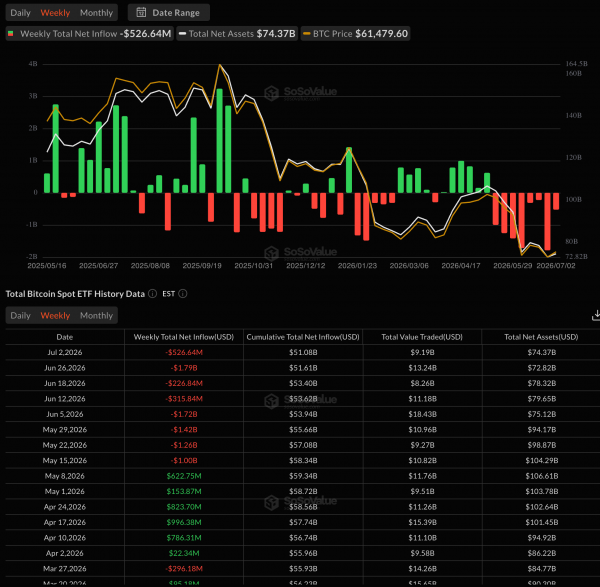This screenshot has width=600, height=587.
Task: Click the -$526.64M inflow cell
Action: tap(184, 352)
